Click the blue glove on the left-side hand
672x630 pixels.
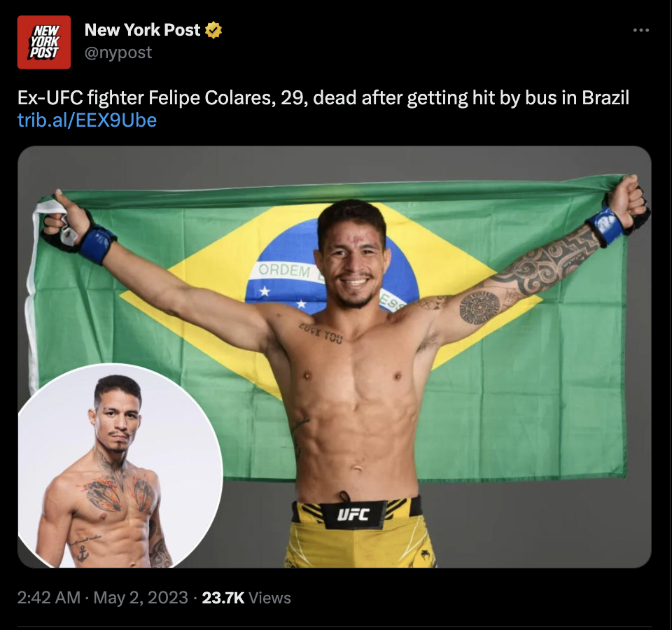(x=97, y=242)
